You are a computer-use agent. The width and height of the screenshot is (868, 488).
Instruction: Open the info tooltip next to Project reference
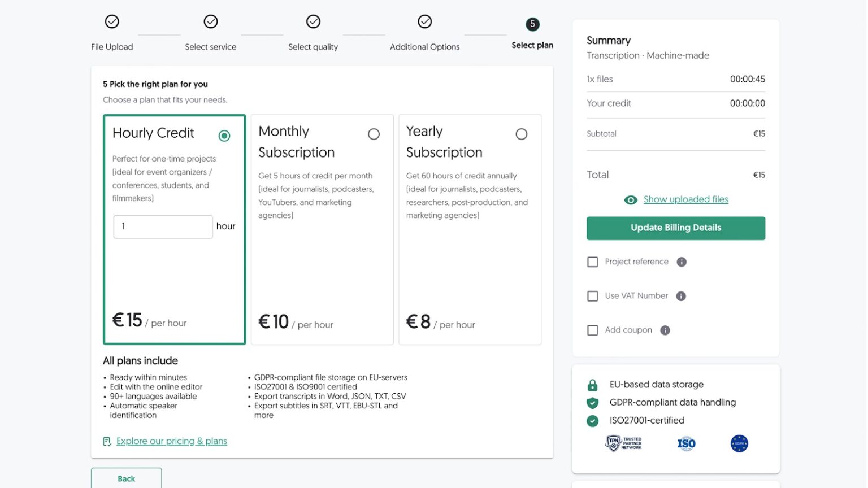pos(682,262)
